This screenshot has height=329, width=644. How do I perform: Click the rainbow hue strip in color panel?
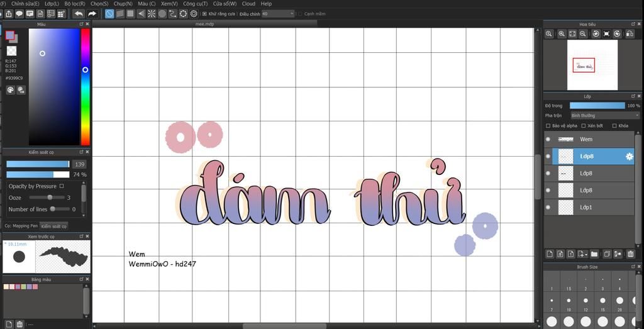click(x=85, y=87)
